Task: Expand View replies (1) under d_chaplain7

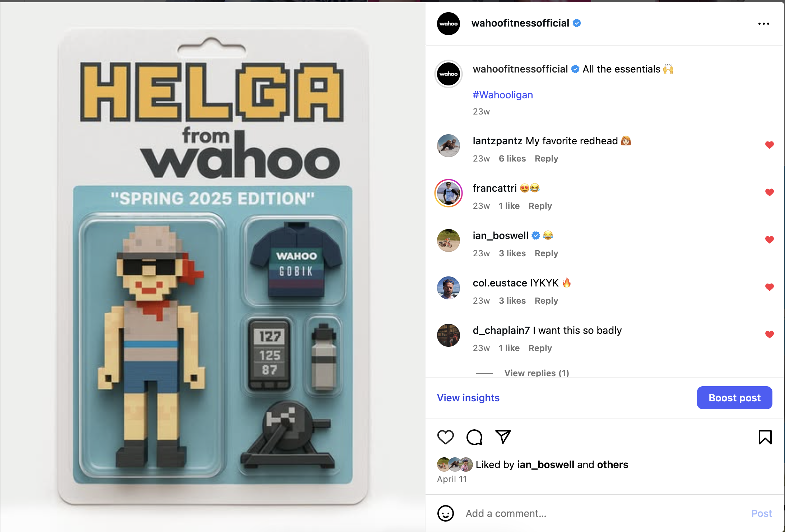Action: click(537, 373)
